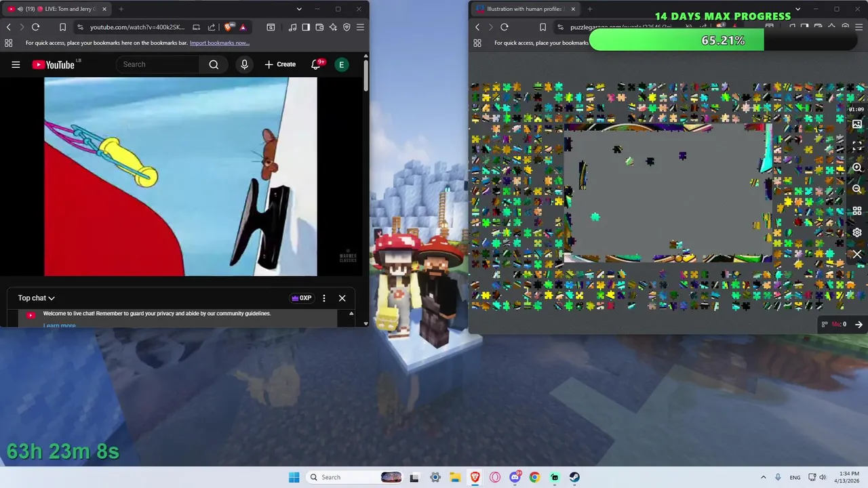This screenshot has height=488, width=868.
Task: Focus the YouTube search field
Action: click(157, 64)
